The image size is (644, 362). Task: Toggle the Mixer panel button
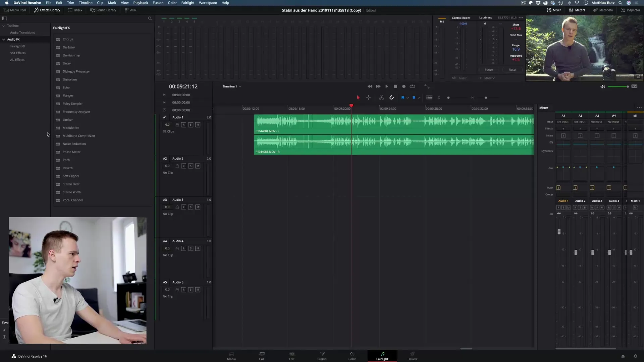pyautogui.click(x=554, y=10)
